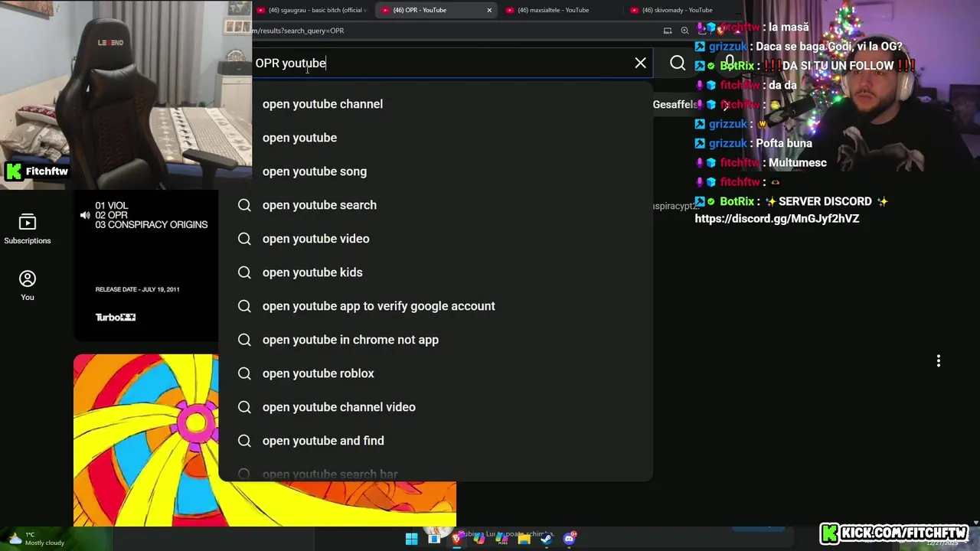980x551 pixels.
Task: Close the OPR - YouTube tab
Action: pos(489,10)
